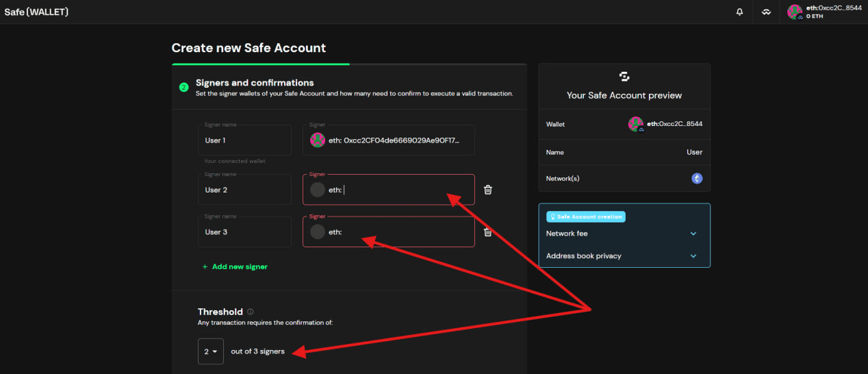Click the Safe logo in preview card

click(x=624, y=77)
